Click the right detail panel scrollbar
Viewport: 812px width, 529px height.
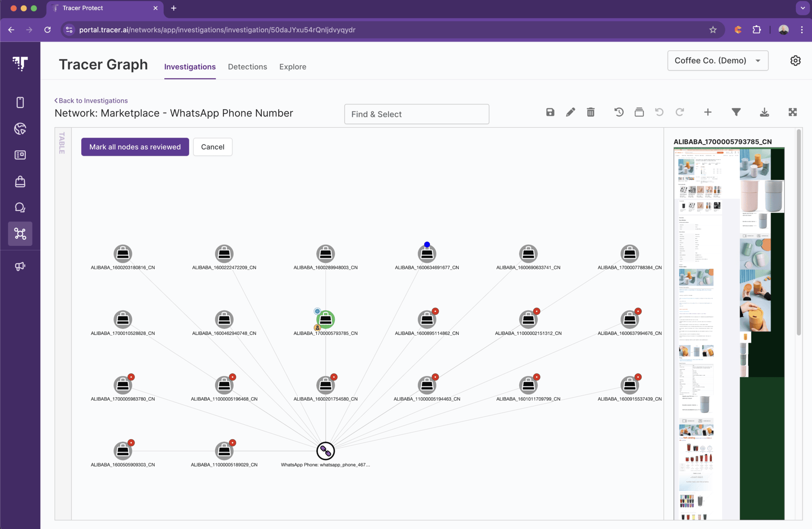pyautogui.click(x=799, y=232)
